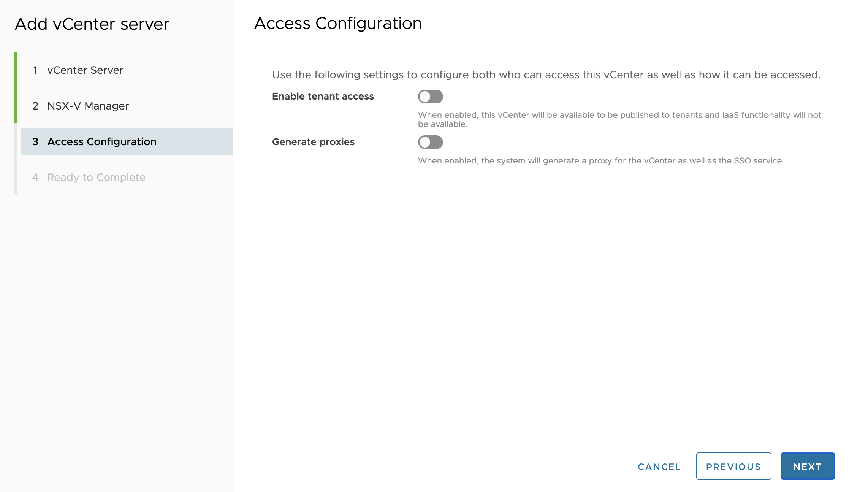Go to the NSX-V Manager step
868x492 pixels.
[88, 106]
